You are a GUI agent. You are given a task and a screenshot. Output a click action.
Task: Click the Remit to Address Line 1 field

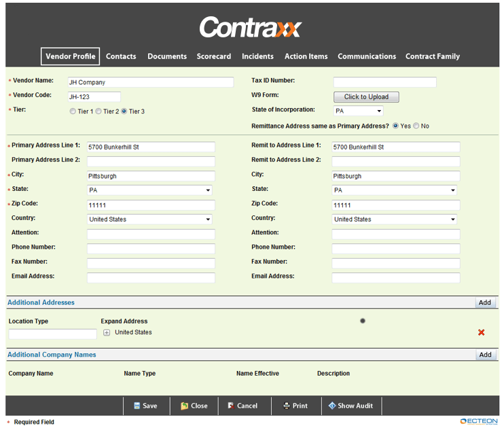click(396, 147)
